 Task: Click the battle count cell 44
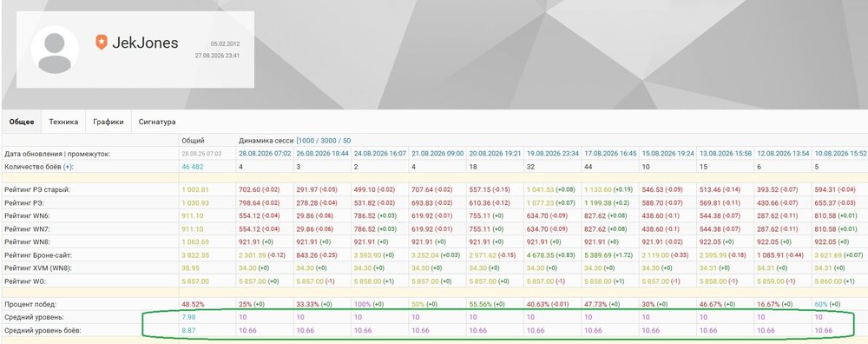click(588, 167)
